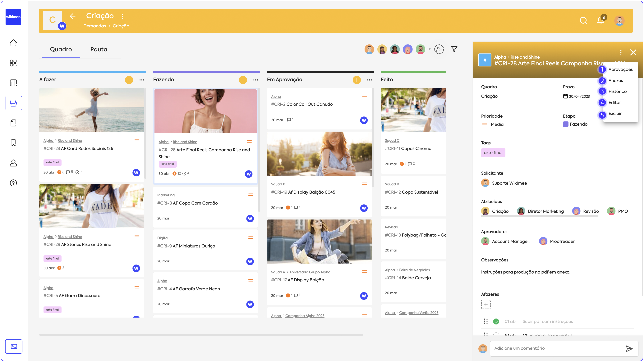This screenshot has height=362, width=644.
Task: Click the add member icon
Action: [439, 49]
